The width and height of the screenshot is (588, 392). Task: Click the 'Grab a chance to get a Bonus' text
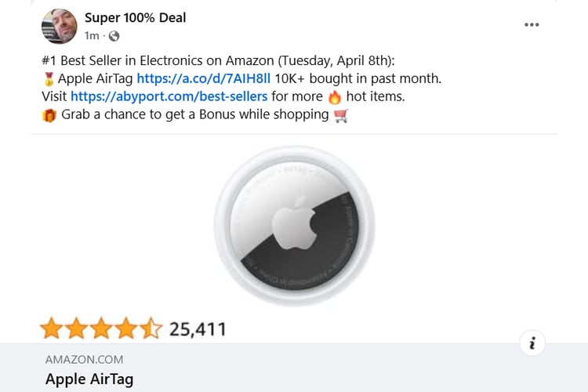point(195,114)
